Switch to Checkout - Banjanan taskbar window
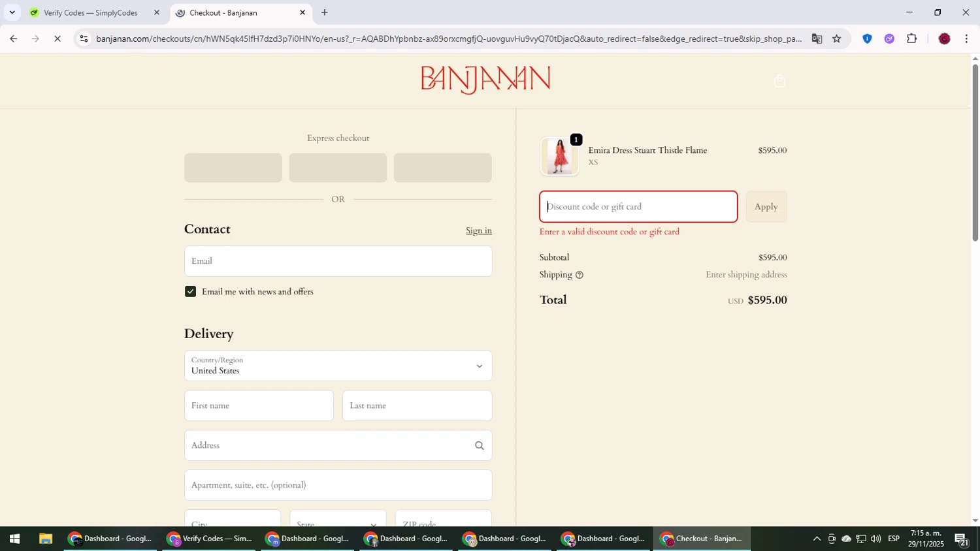Image resolution: width=980 pixels, height=551 pixels. pos(702,539)
